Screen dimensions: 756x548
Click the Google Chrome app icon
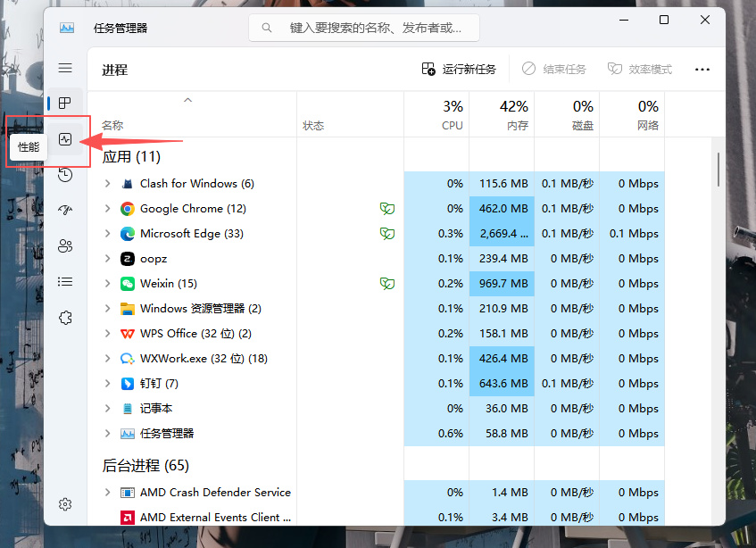tap(128, 209)
